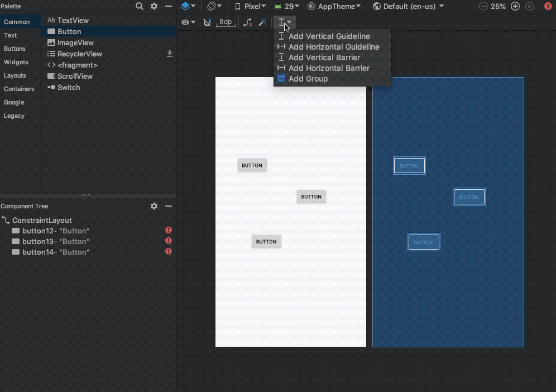The height and width of the screenshot is (392, 556).
Task: Select the Layouts palette category
Action: coord(20,75)
